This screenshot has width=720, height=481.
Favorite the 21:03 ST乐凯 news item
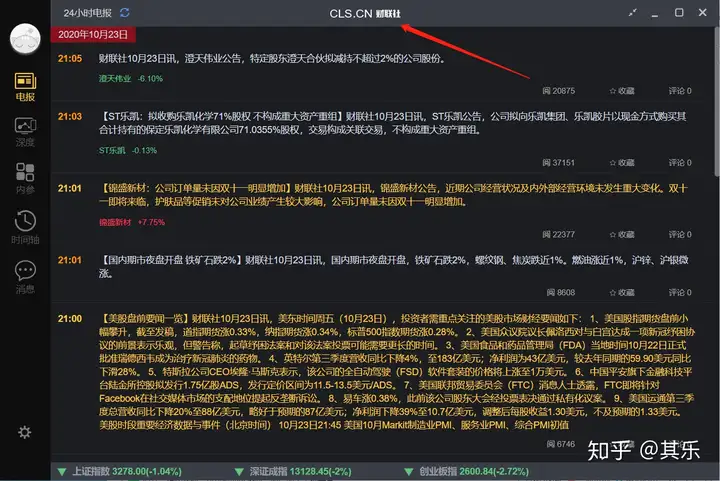[622, 162]
